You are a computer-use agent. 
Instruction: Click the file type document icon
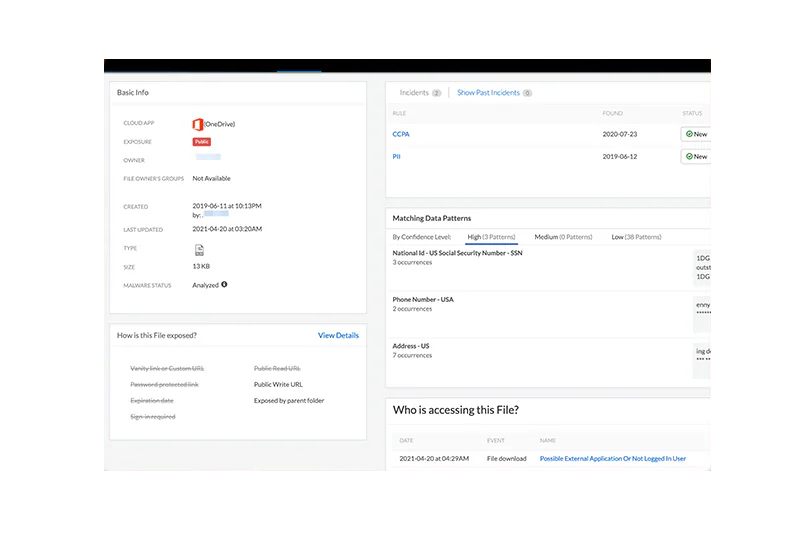pos(199,249)
